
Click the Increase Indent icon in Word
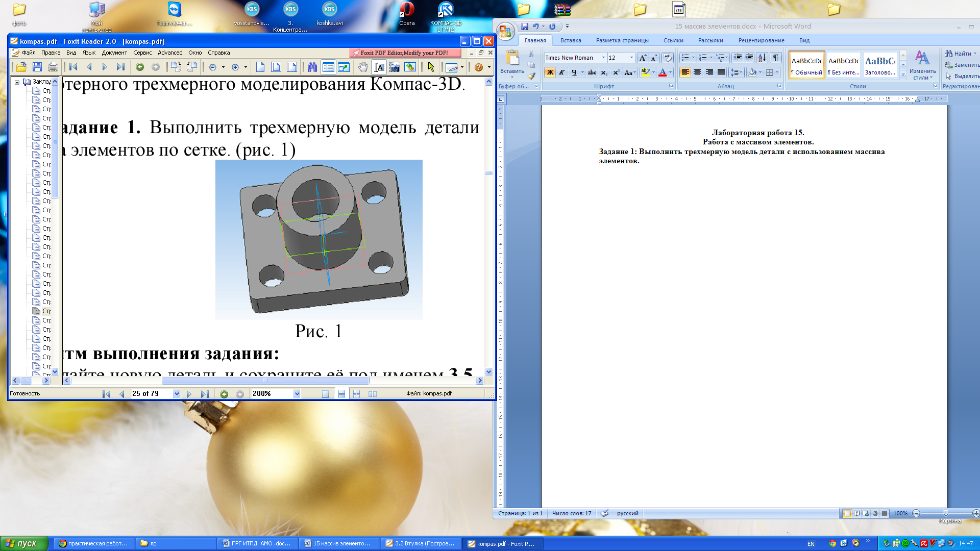[749, 58]
